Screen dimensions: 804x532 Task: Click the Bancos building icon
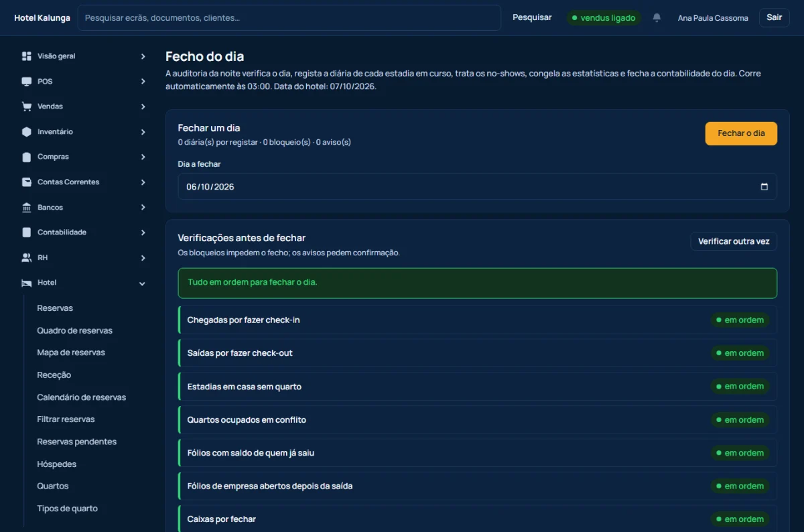[x=26, y=208]
